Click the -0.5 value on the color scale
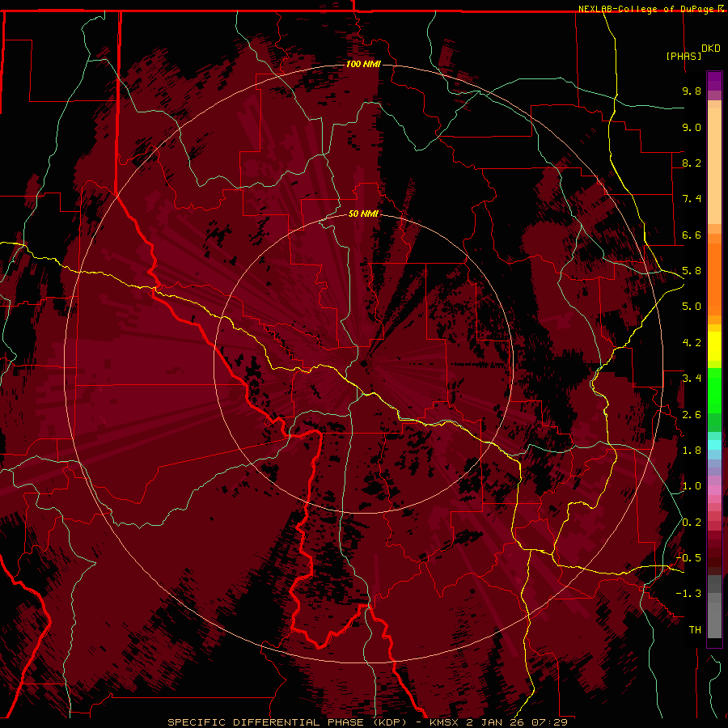The width and height of the screenshot is (728, 728). point(689,558)
